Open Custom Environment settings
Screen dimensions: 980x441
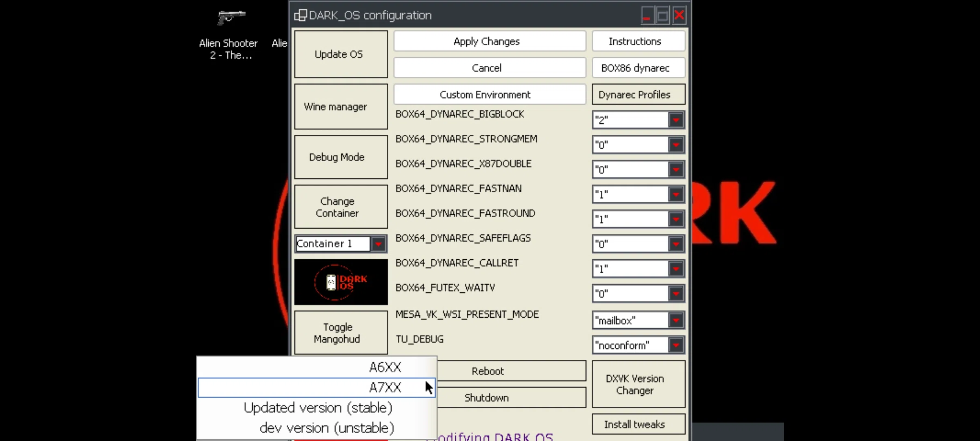click(x=490, y=95)
